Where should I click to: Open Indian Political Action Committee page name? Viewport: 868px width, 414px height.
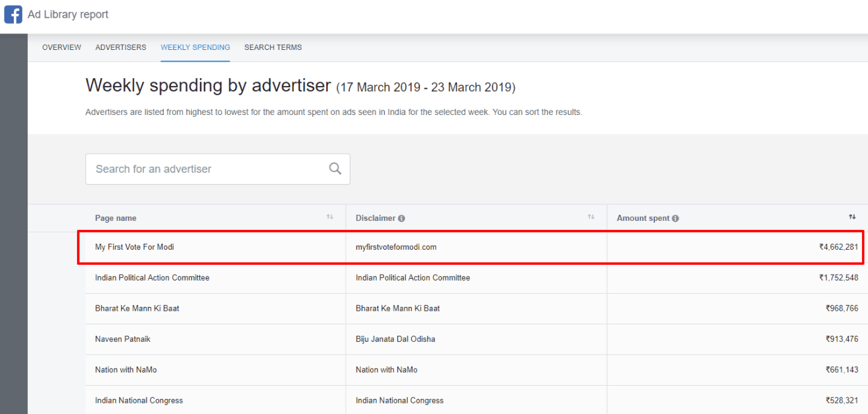[152, 278]
